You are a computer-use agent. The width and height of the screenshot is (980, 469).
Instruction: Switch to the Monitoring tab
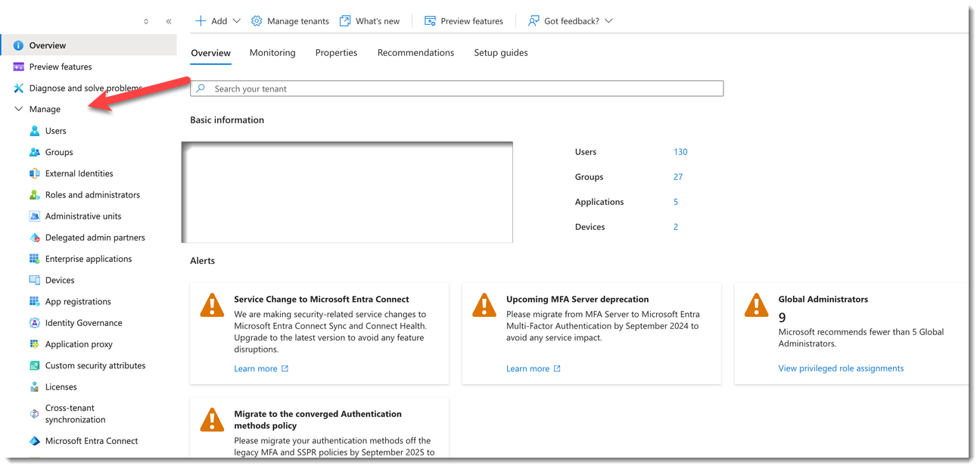pyautogui.click(x=272, y=53)
